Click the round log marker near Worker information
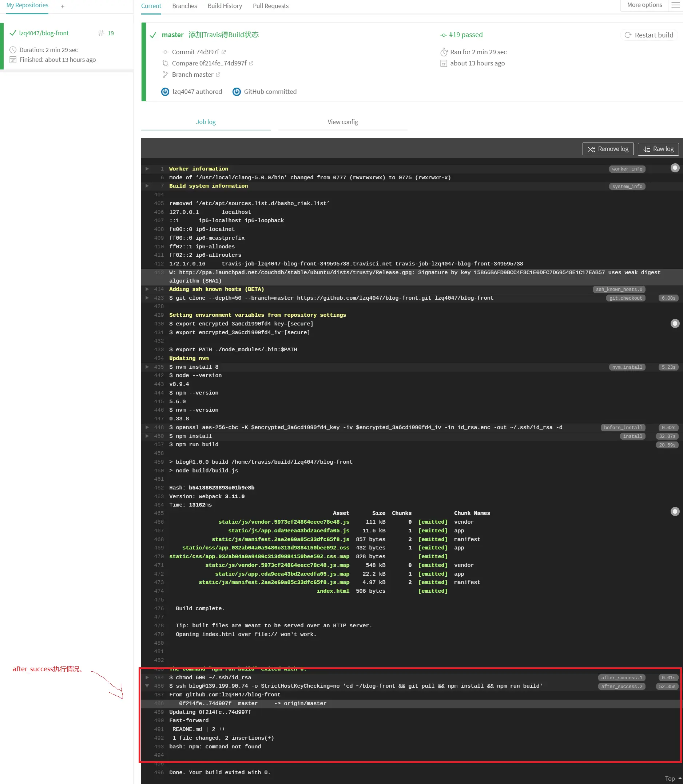 pyautogui.click(x=675, y=168)
